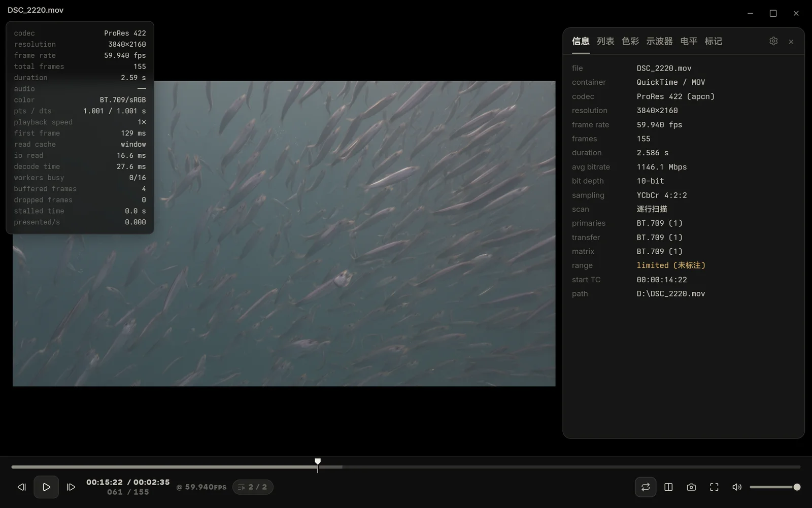Open split compare view icon
The image size is (812, 508).
(668, 487)
